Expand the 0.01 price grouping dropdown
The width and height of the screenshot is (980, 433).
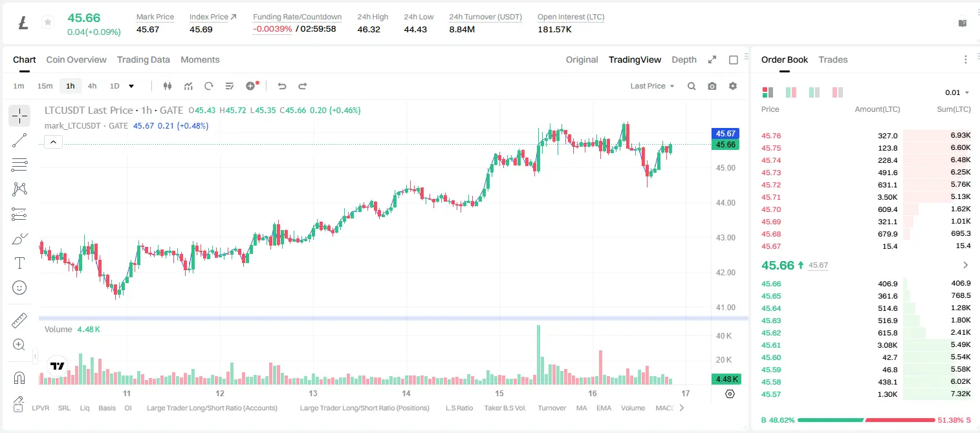click(957, 92)
